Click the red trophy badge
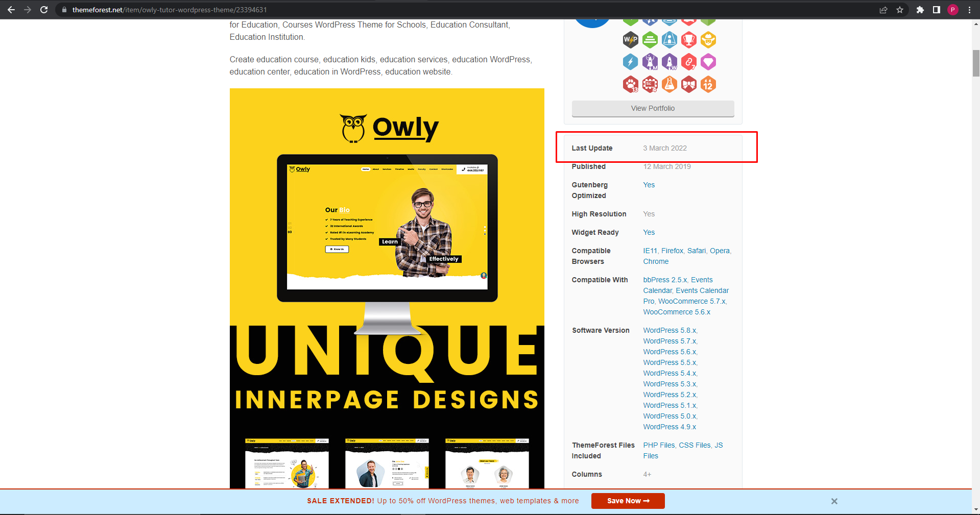Viewport: 980px width, 515px height. [x=689, y=39]
